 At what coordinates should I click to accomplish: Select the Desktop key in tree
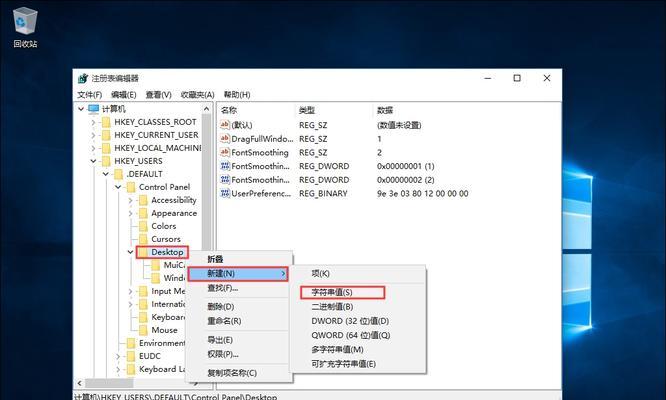coord(167,252)
